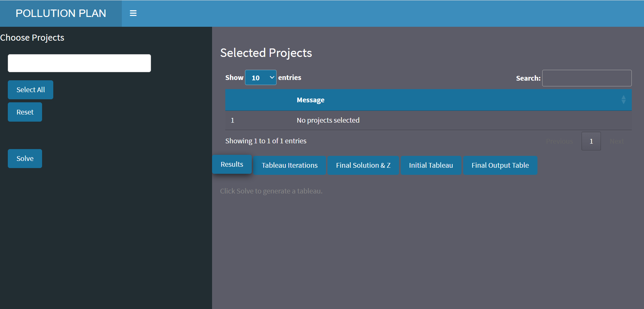Switch to the Results tab
This screenshot has height=309, width=644.
[x=232, y=164]
